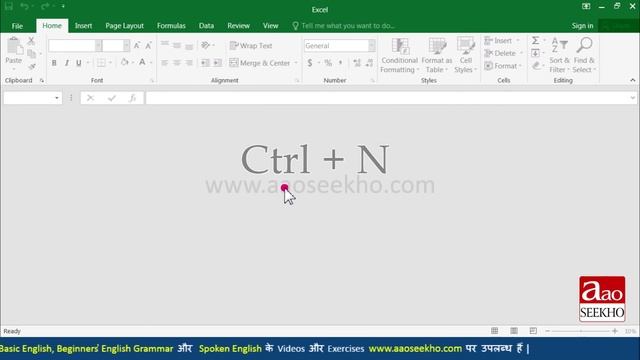Image resolution: width=640 pixels, height=360 pixels.
Task: Click the Paste clipboard icon
Action: click(14, 46)
